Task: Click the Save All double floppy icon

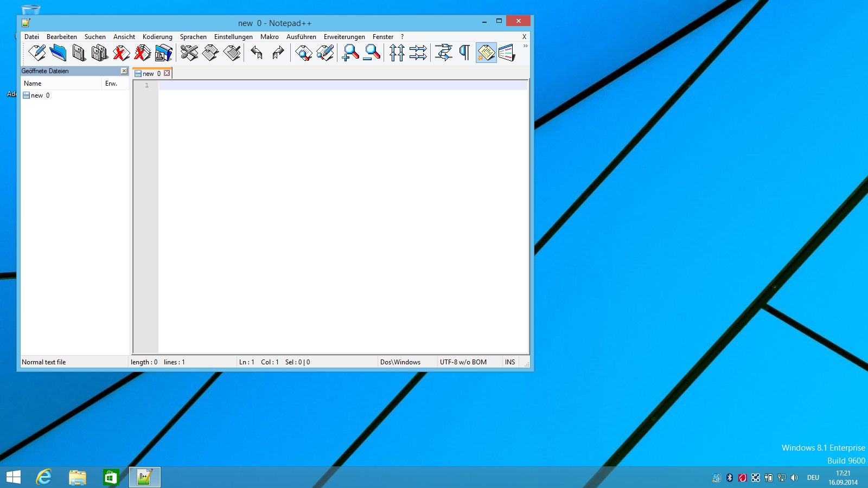Action: pyautogui.click(x=100, y=53)
